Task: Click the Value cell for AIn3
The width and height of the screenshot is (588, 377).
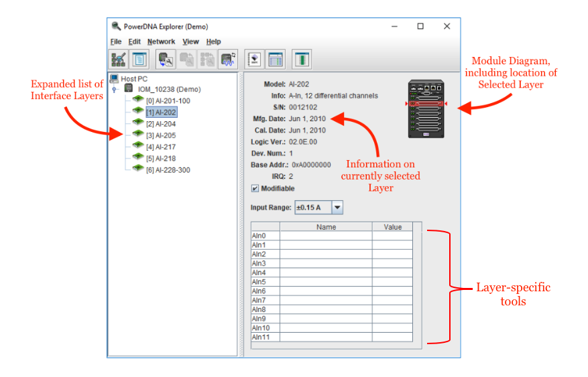Action: point(393,264)
